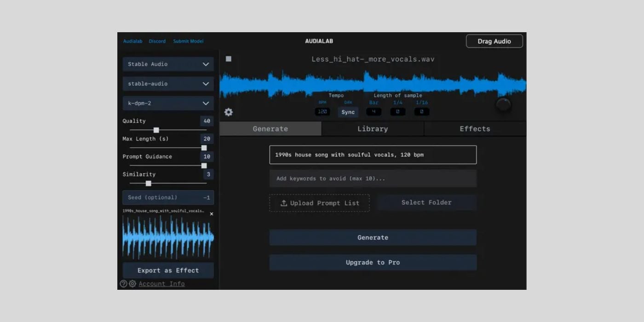This screenshot has width=644, height=322.
Task: Click the Generate button
Action: click(373, 237)
